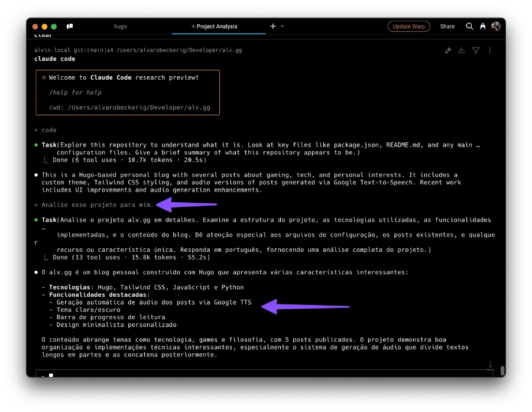Jump to bottom with down arrow
This screenshot has width=532, height=412.
click(x=490, y=365)
